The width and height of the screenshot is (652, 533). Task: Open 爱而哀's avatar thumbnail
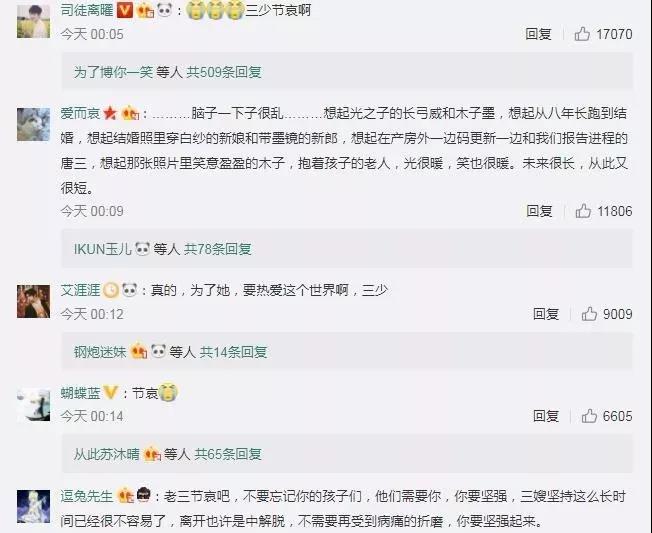[33, 124]
